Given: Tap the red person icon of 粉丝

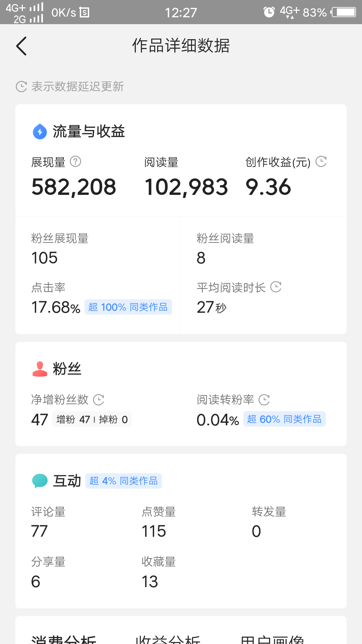Looking at the screenshot, I should point(40,369).
